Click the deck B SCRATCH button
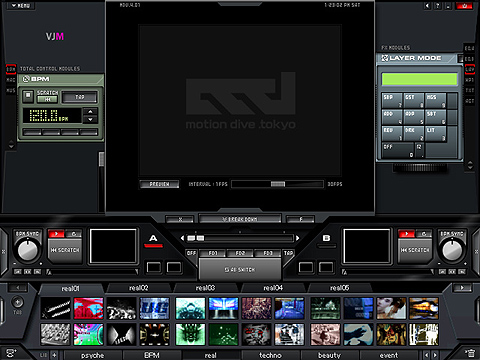This screenshot has width=480, height=360. point(415,250)
